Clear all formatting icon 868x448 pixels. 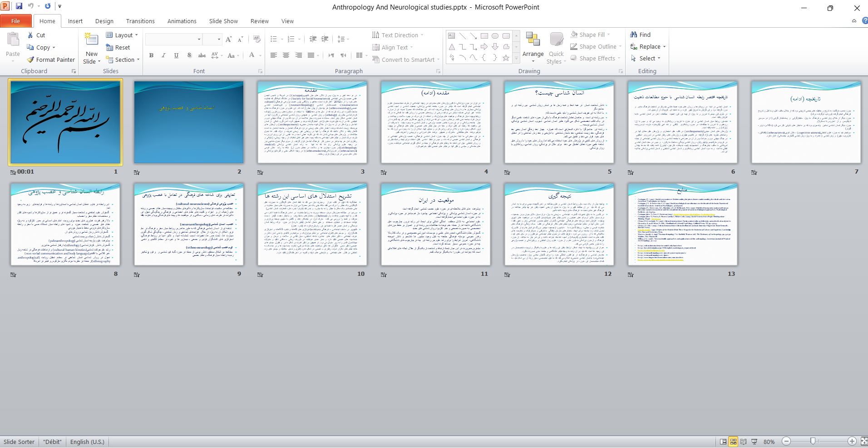pyautogui.click(x=257, y=40)
